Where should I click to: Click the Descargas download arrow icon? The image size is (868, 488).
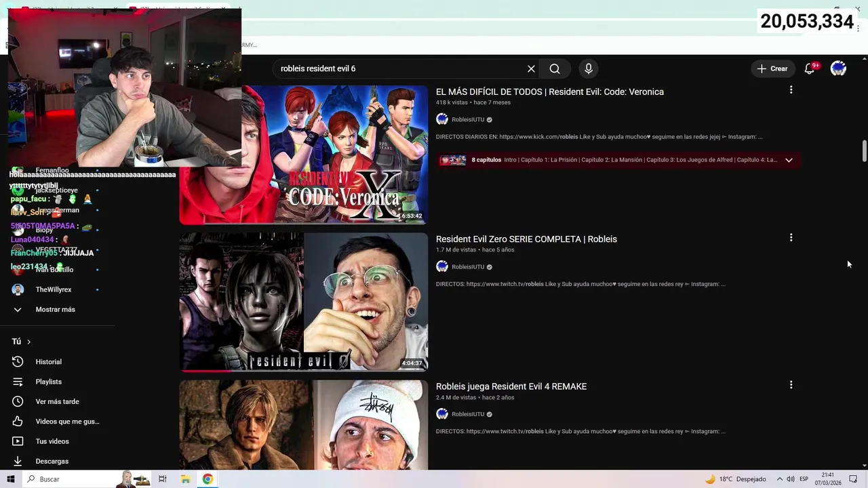(18, 461)
